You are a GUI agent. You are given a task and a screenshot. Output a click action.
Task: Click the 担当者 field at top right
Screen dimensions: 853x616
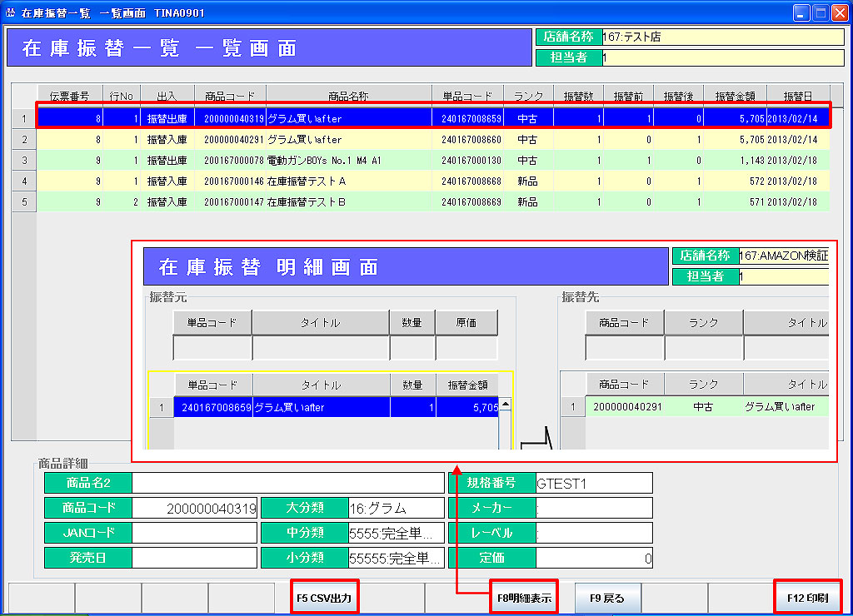coord(721,58)
